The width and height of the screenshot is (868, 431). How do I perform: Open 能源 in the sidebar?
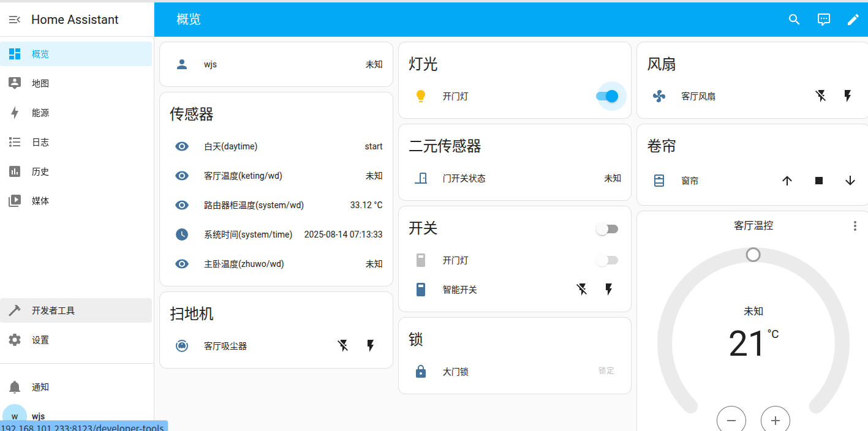point(76,113)
